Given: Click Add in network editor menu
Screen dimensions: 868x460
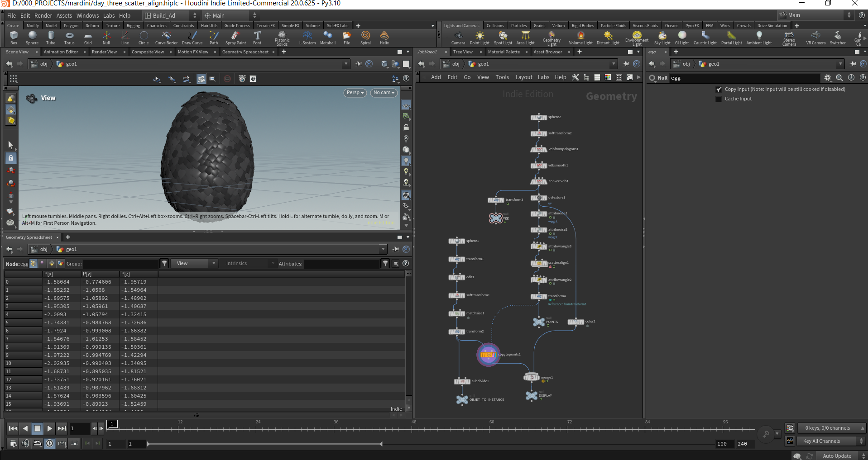Looking at the screenshot, I should (436, 77).
